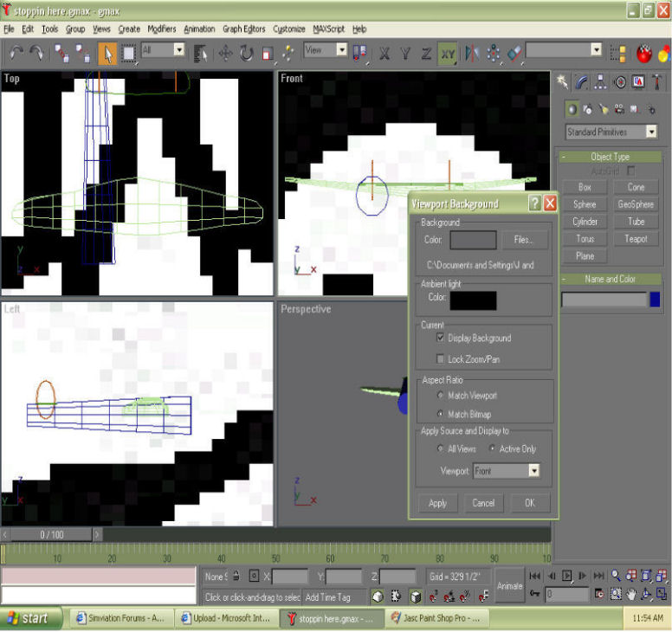Viewport: 672px width, 632px height.
Task: Click the Undo arrow in main toolbar
Action: coord(16,53)
